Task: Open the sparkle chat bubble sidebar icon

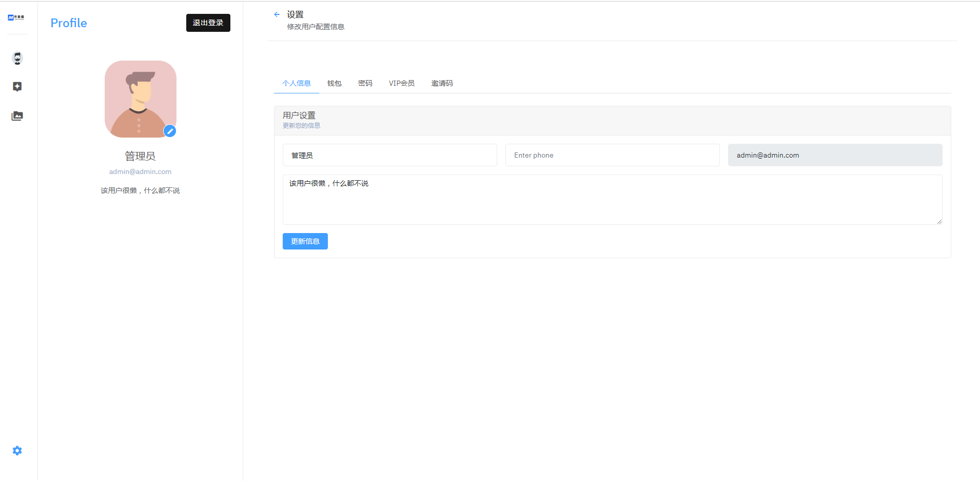Action: point(17,87)
